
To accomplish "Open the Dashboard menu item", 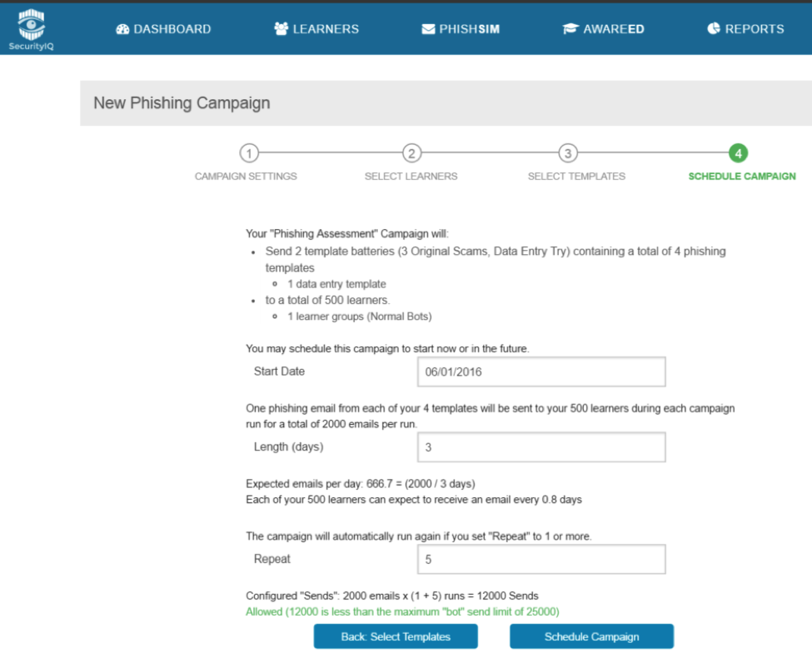I will [172, 29].
